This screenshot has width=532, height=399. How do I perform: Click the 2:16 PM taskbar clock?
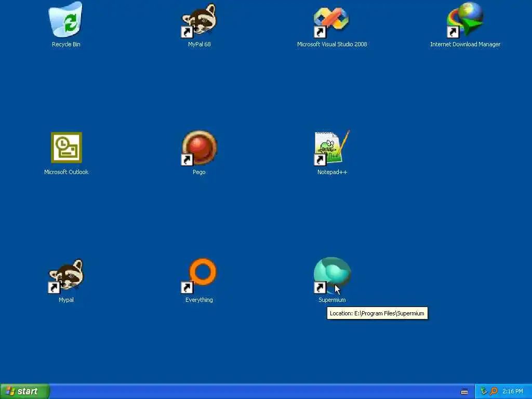click(513, 391)
